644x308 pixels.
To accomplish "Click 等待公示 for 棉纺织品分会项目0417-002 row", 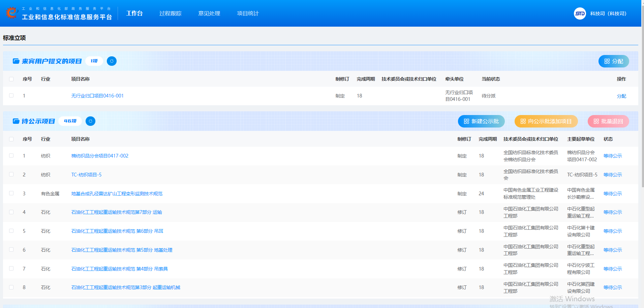I will [613, 156].
